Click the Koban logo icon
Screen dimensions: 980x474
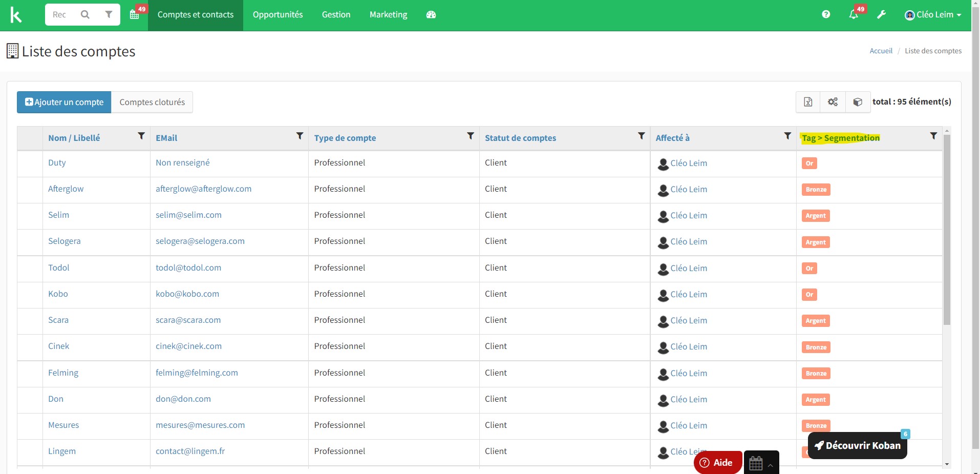tap(16, 15)
